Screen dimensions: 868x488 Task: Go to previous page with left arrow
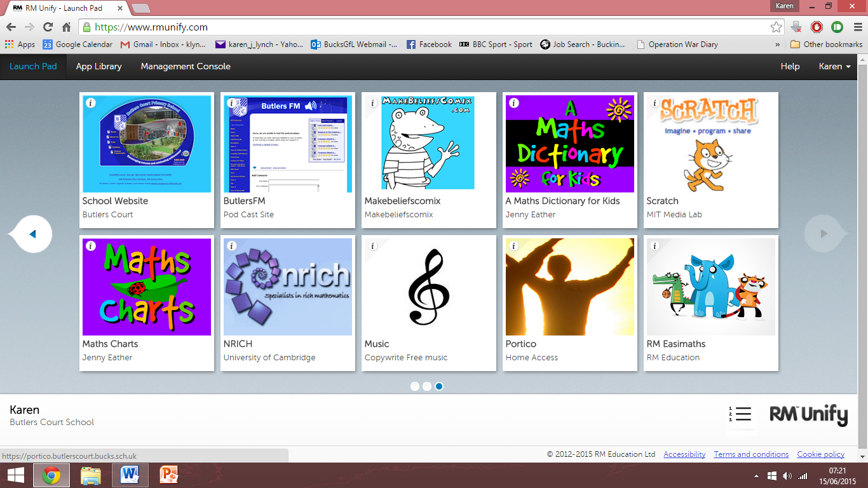(x=32, y=234)
